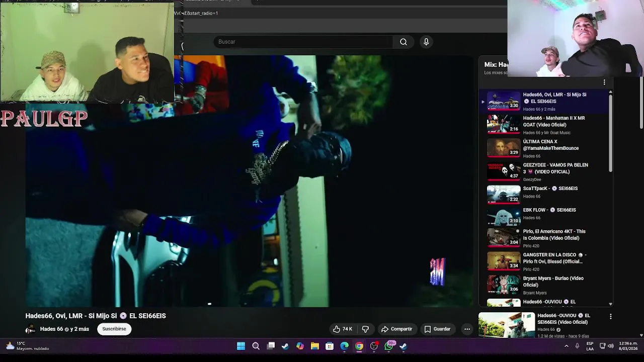Activate voice search microphone icon
The height and width of the screenshot is (362, 644).
coord(426,42)
